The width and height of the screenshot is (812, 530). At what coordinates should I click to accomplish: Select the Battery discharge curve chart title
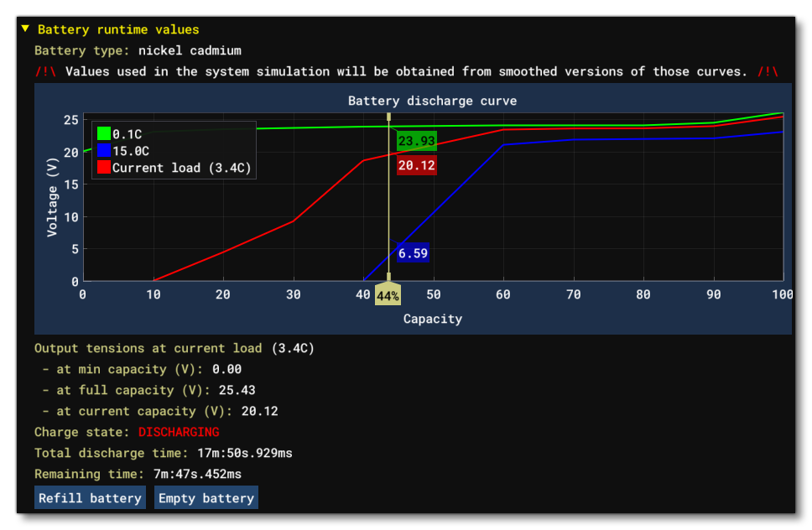433,101
